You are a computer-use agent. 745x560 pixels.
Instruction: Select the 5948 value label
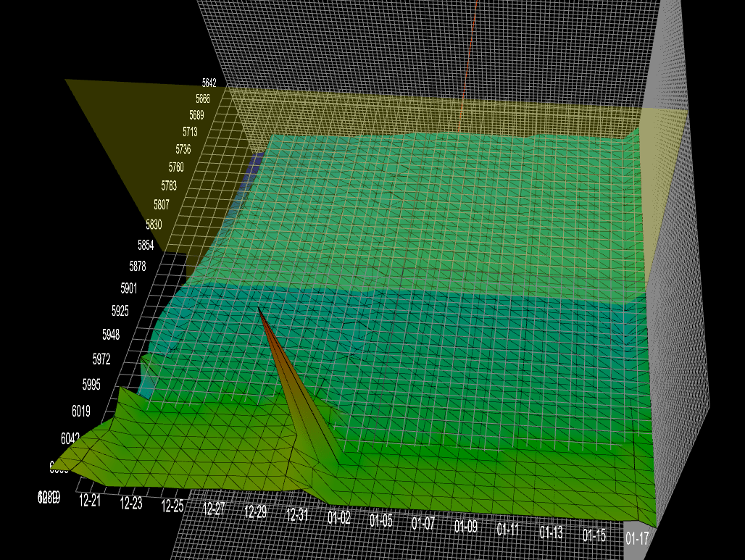(x=111, y=335)
